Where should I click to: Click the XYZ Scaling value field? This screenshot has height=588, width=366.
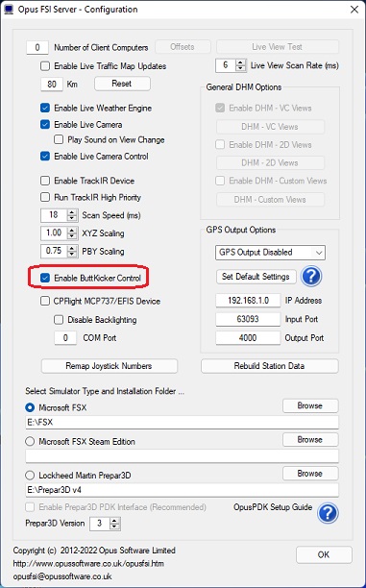[x=54, y=233]
